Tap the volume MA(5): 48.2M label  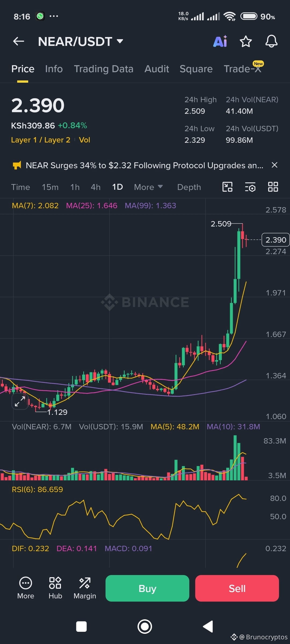coord(175,427)
